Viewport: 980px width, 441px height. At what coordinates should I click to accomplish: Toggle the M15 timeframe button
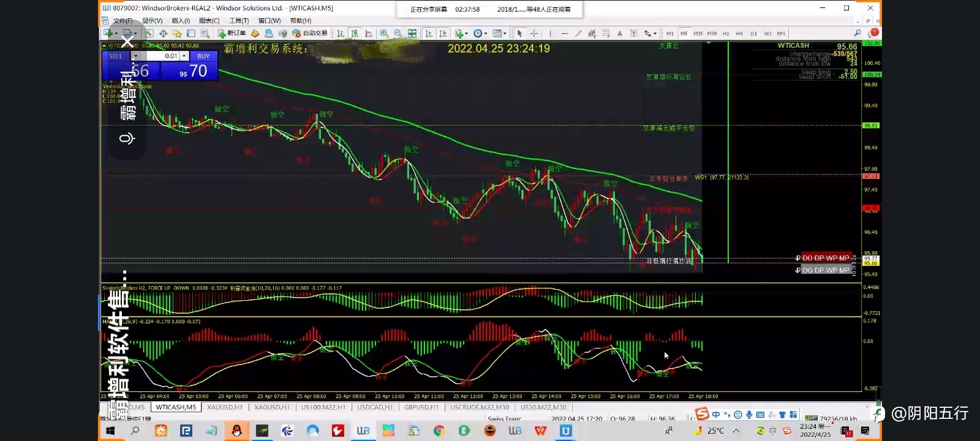[698, 34]
